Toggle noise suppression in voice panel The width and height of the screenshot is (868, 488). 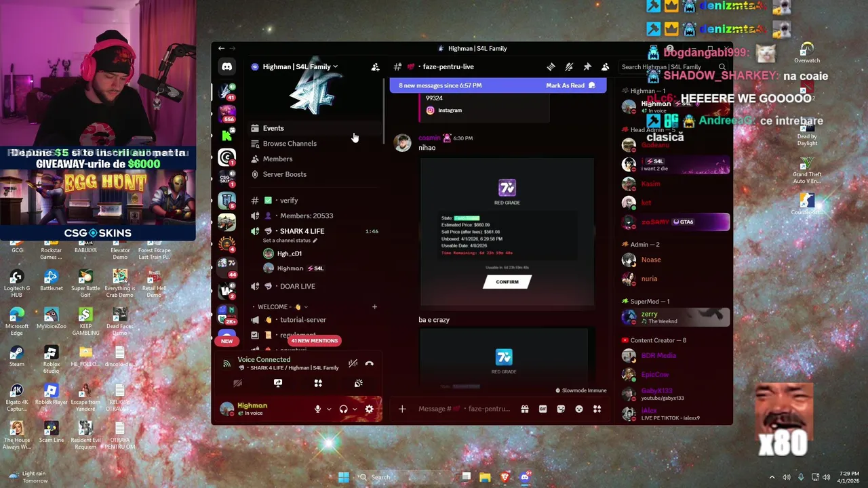click(x=353, y=364)
